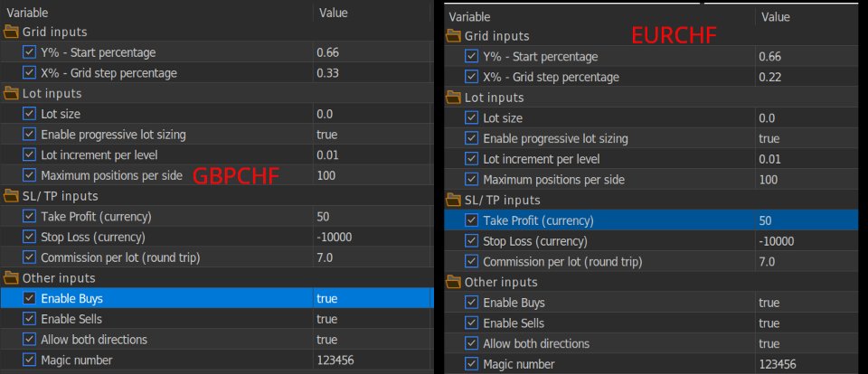The width and height of the screenshot is (868, 374).
Task: Select the 0.33 grid step value in GBPCHF panel
Action: coord(327,73)
